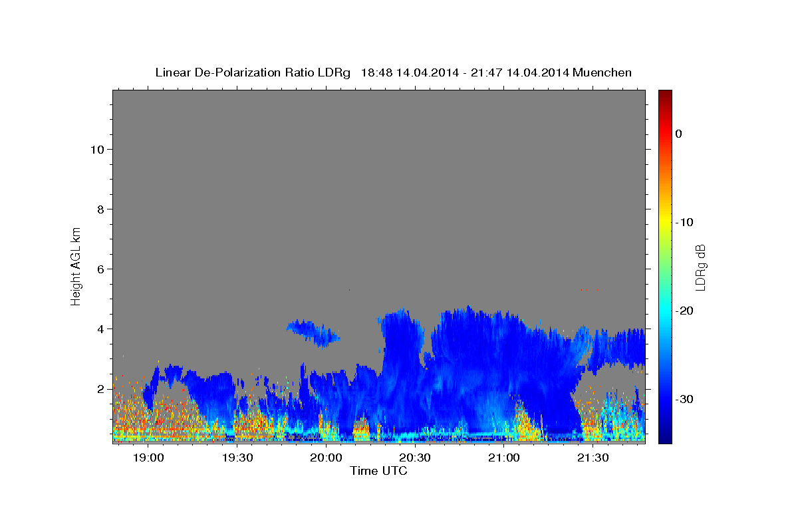
Task: Click the height tick label 2
Action: (x=100, y=389)
